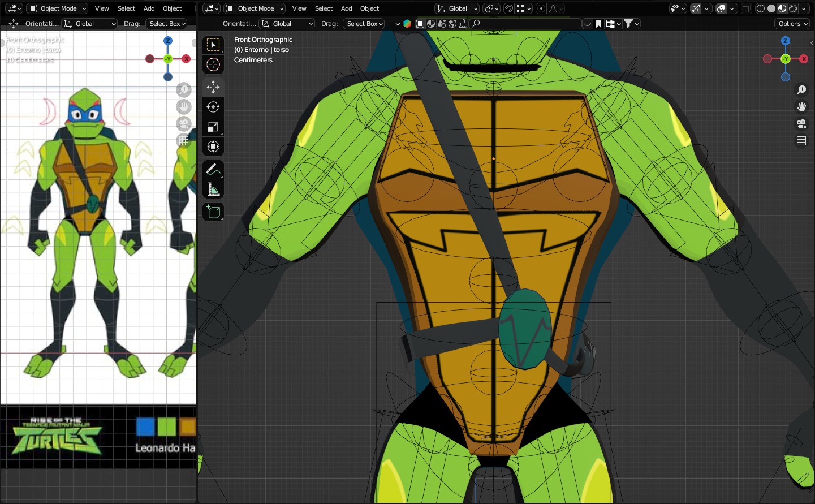Toggle X-ray transparency mode
The width and height of the screenshot is (815, 504).
pyautogui.click(x=747, y=8)
